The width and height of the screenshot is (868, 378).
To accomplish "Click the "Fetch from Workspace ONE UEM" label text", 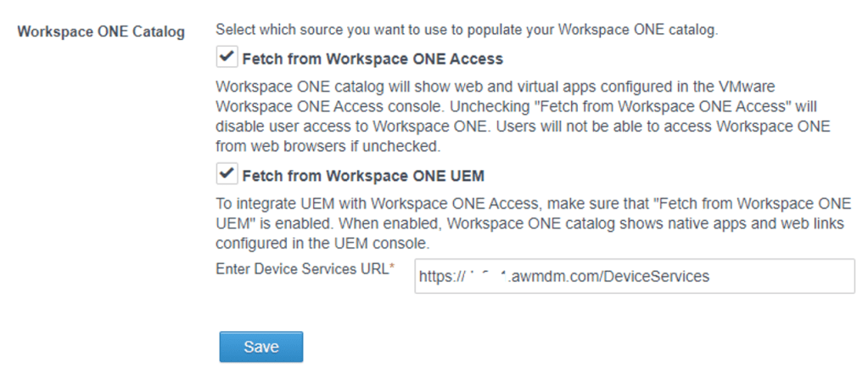I will click(x=363, y=176).
